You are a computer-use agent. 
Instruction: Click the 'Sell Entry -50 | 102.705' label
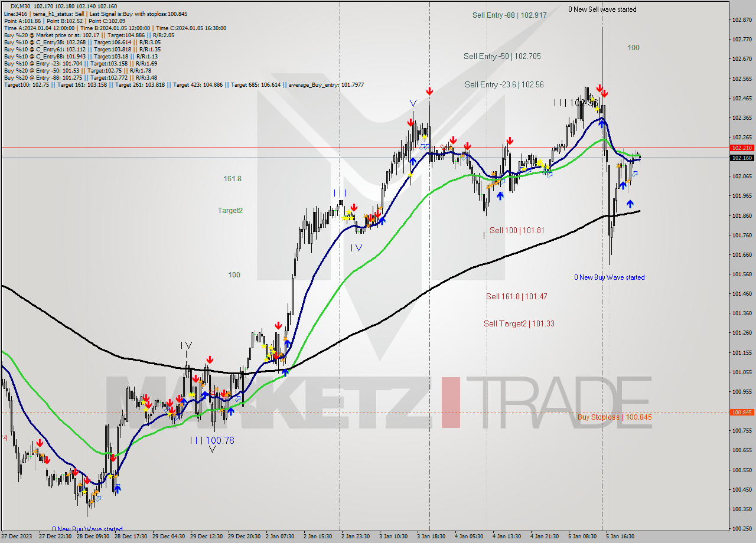pos(502,56)
